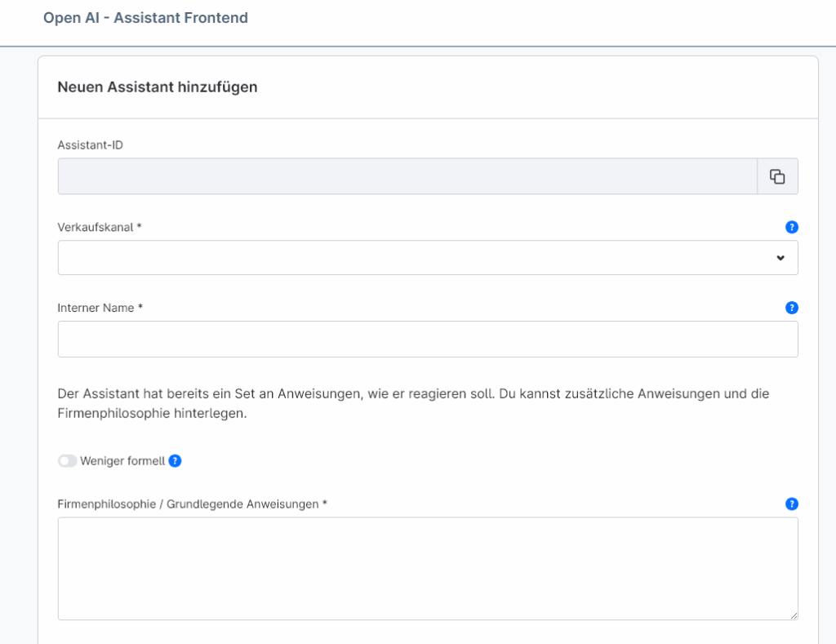Image resolution: width=836 pixels, height=644 pixels.
Task: Open help tooltip for Firmenphilosophie field
Action: pos(792,504)
